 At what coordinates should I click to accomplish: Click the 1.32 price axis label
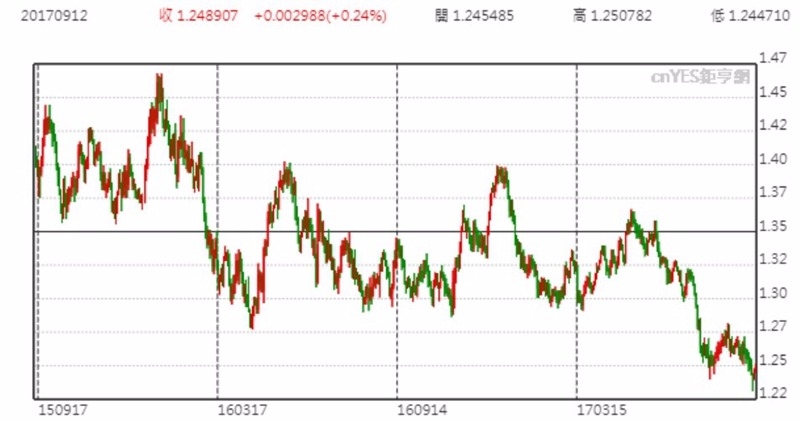(773, 259)
